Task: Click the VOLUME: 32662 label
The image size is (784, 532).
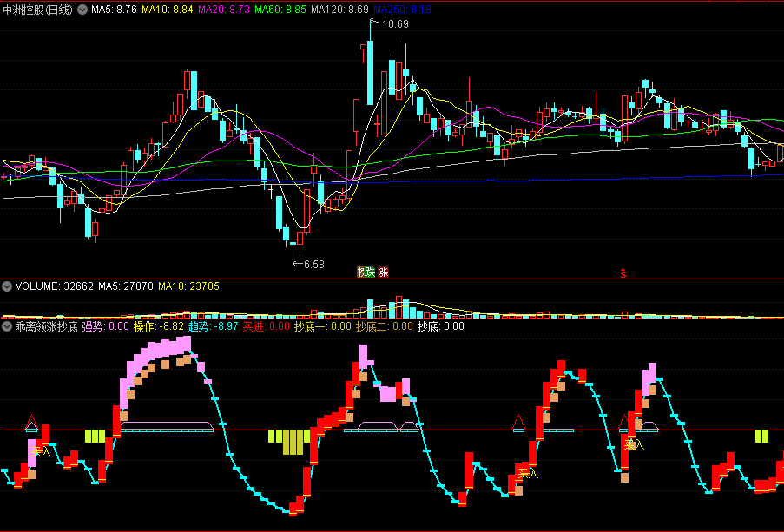Action: [55, 286]
